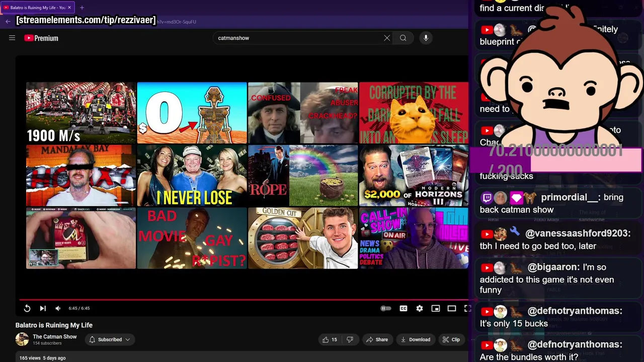
Task: Open the CONFUSED crackhead thumbnail video
Action: point(303,113)
